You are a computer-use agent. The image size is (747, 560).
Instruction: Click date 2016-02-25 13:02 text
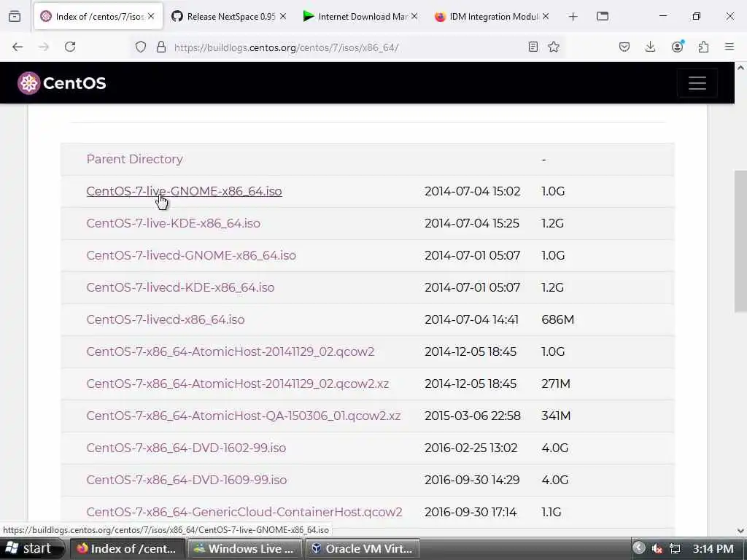471,448
